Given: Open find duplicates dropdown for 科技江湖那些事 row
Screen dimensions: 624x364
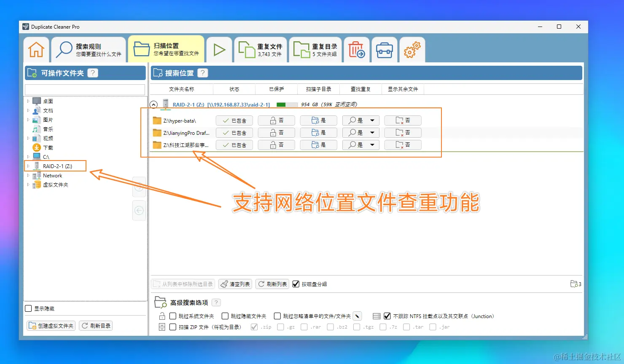Looking at the screenshot, I should pos(372,145).
